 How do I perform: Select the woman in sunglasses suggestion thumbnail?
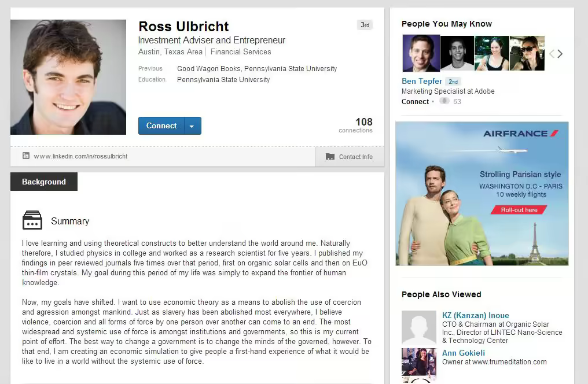click(527, 53)
